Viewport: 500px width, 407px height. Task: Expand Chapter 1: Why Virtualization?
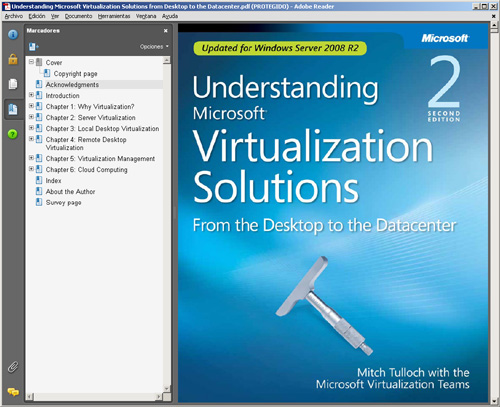31,106
